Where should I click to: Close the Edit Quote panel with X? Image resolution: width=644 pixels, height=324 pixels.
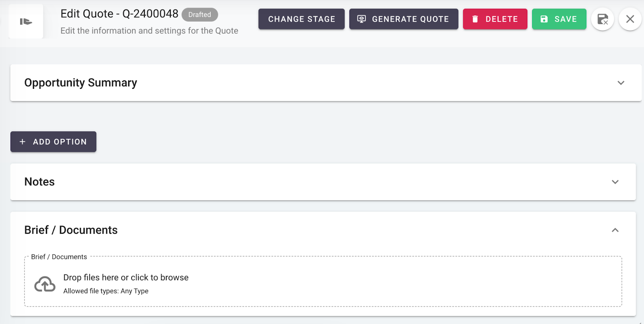coord(630,19)
